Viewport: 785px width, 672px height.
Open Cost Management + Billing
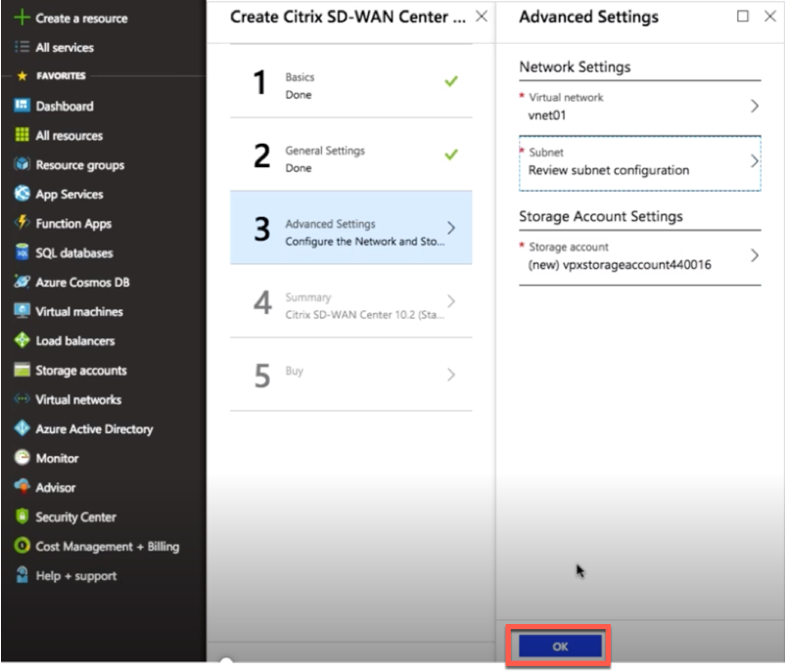[107, 547]
